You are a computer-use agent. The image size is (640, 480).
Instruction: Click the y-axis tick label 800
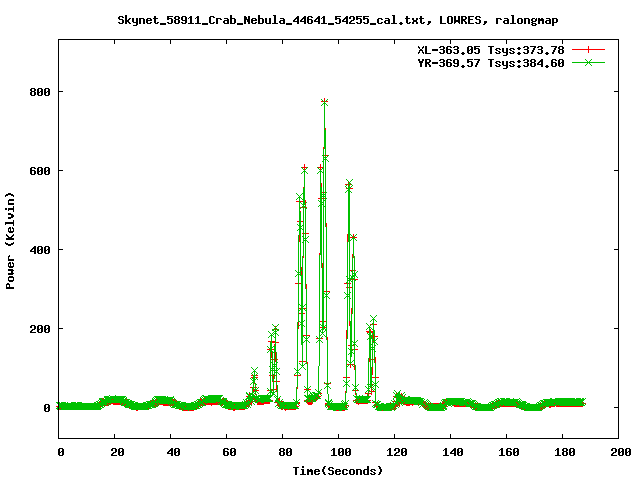[40, 92]
